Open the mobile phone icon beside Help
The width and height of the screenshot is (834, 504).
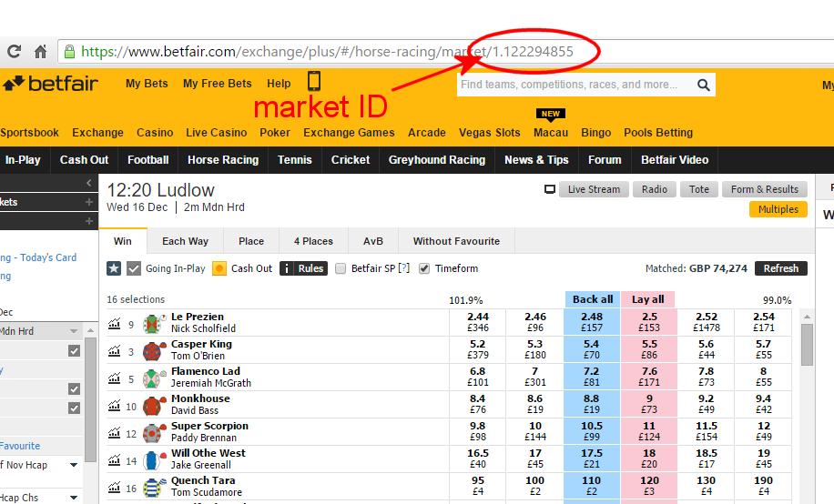[314, 81]
